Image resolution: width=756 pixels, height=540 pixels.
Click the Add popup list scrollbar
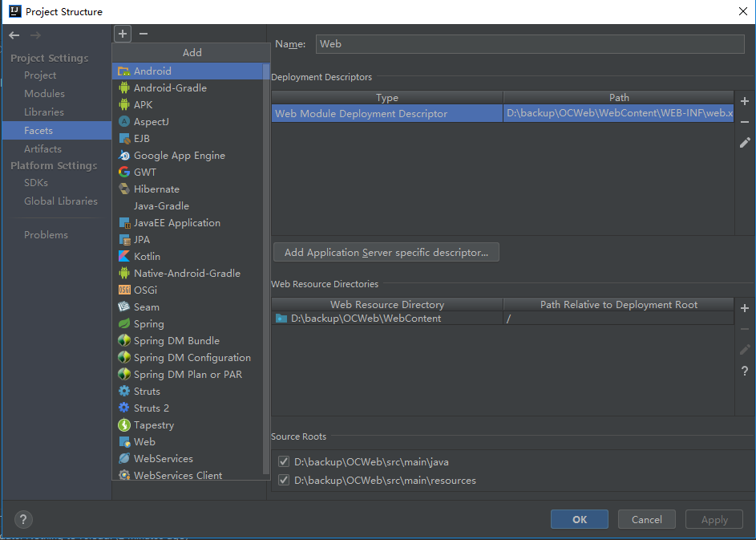[266, 268]
